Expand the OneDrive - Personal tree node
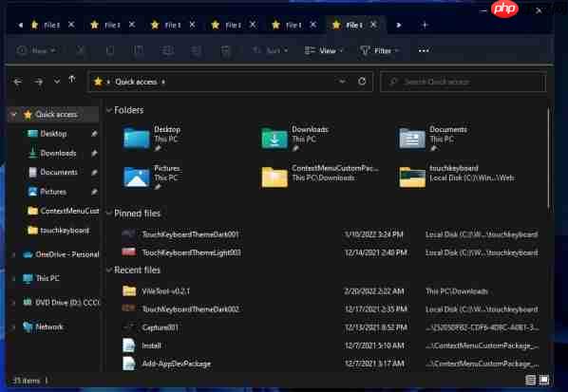Screen dimensions: 568x392 13,254
